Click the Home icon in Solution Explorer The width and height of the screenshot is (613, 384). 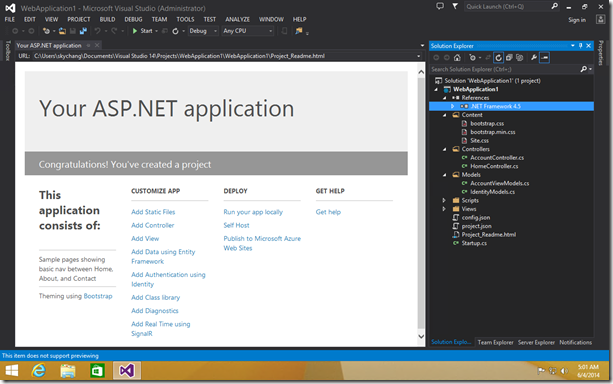pos(457,58)
